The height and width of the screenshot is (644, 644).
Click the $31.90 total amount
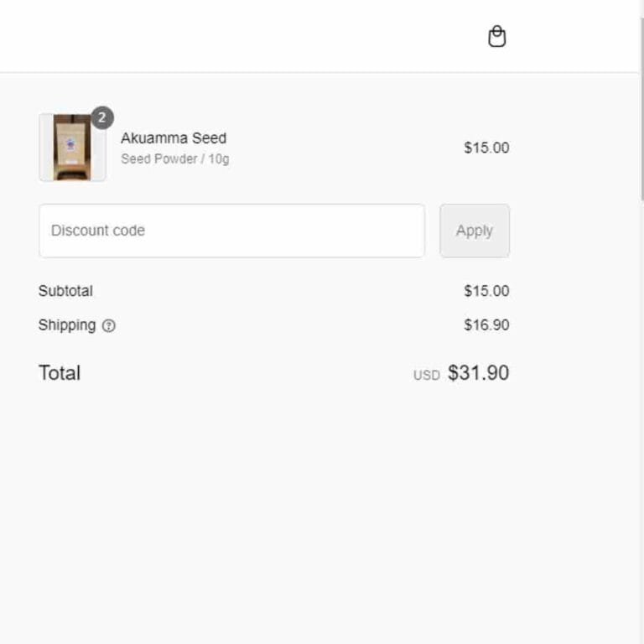tap(479, 373)
